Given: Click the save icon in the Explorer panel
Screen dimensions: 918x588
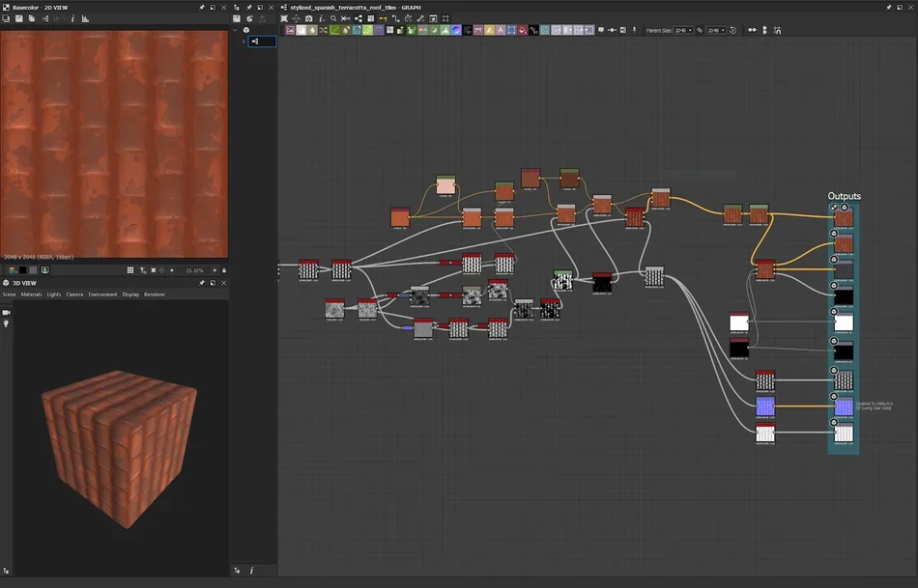Looking at the screenshot, I should click(237, 18).
